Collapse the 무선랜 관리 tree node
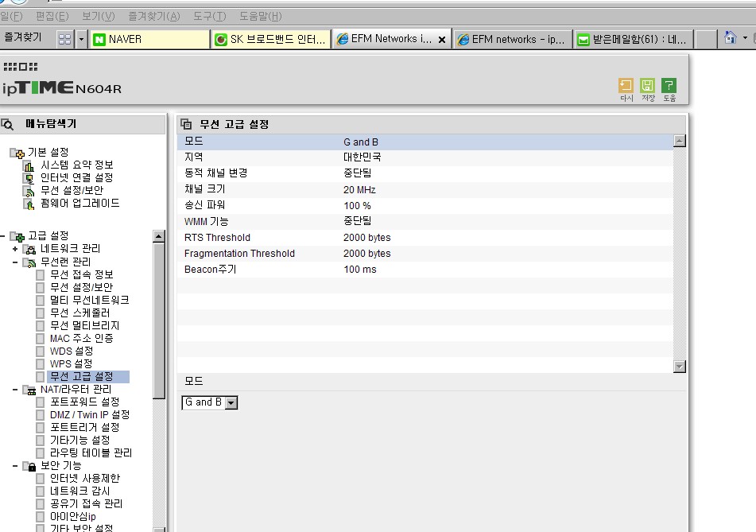 [15, 262]
